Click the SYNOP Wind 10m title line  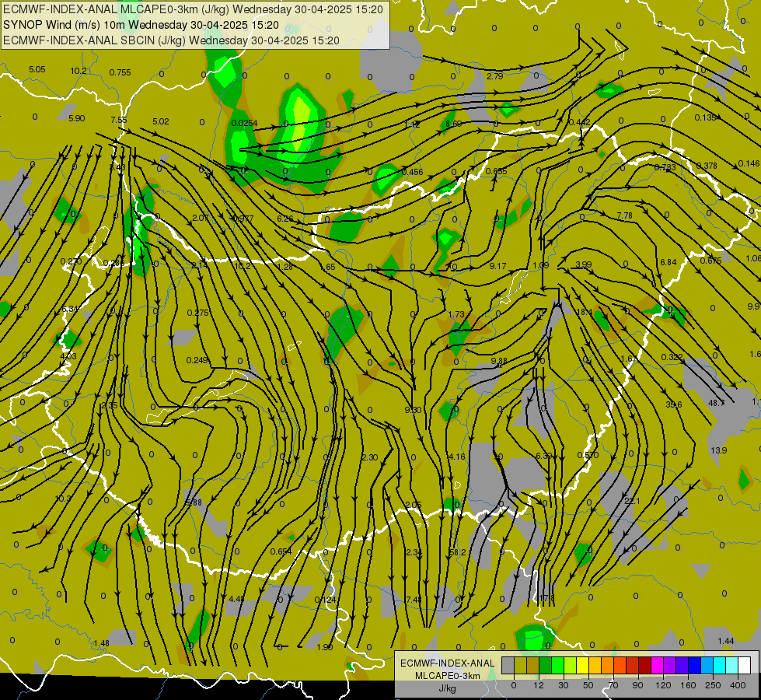pos(141,25)
